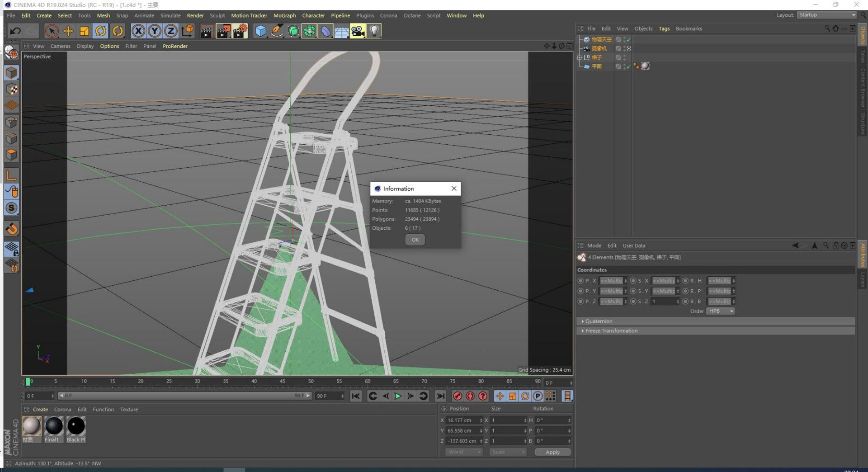The height and width of the screenshot is (472, 868).
Task: Toggle the Z axis lock
Action: click(x=171, y=31)
